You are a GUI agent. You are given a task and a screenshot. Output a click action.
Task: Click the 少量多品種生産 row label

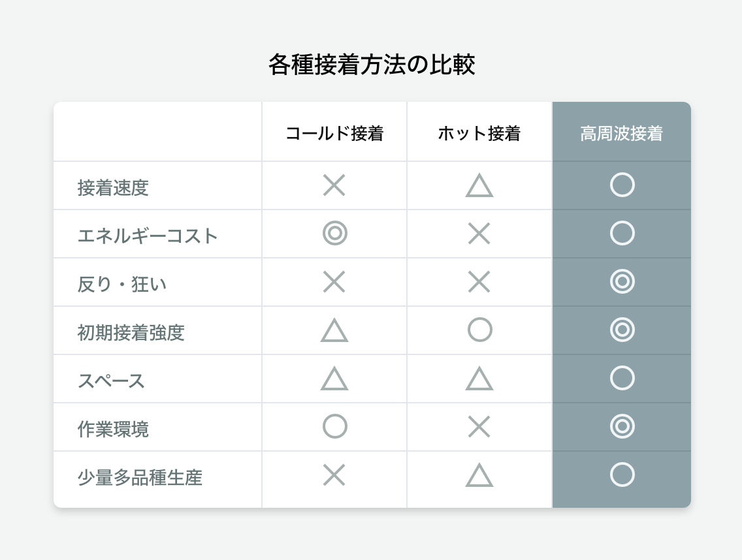140,478
